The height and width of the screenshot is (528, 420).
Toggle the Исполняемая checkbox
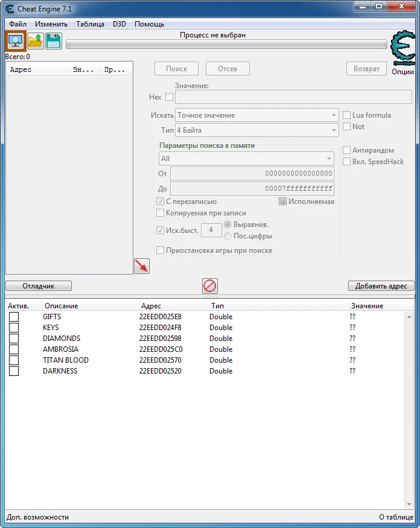[282, 202]
